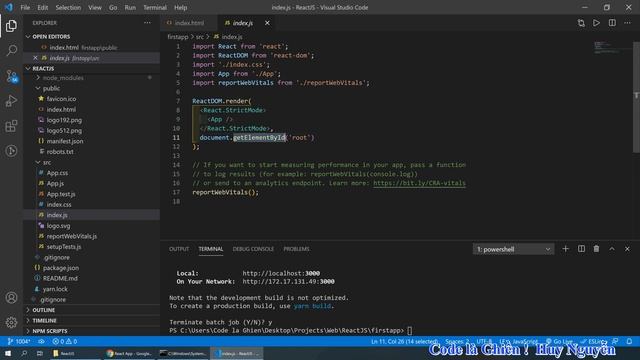The height and width of the screenshot is (360, 640).
Task: Open the Help menu
Action: 180,7
